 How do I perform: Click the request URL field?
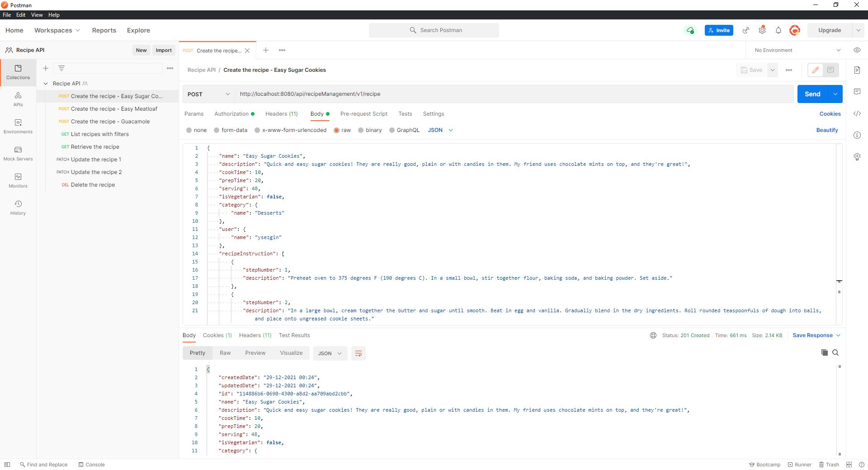tap(514, 94)
